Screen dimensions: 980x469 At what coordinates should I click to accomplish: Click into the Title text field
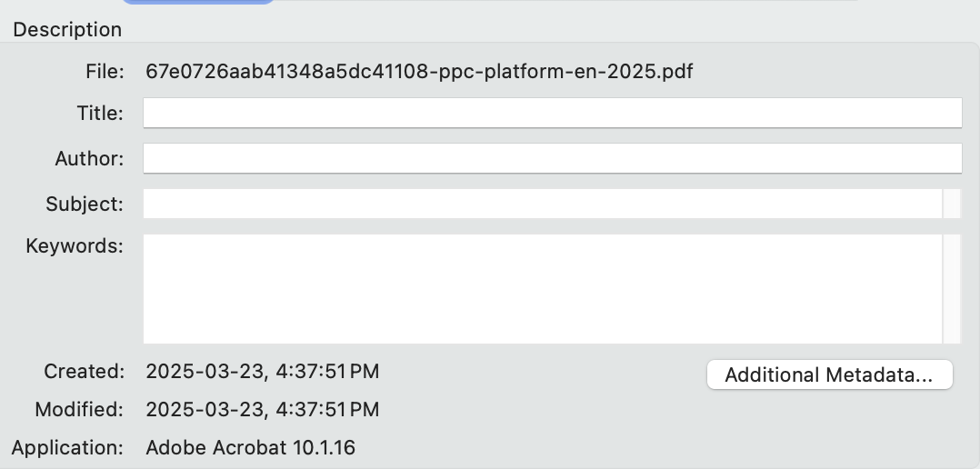(551, 114)
